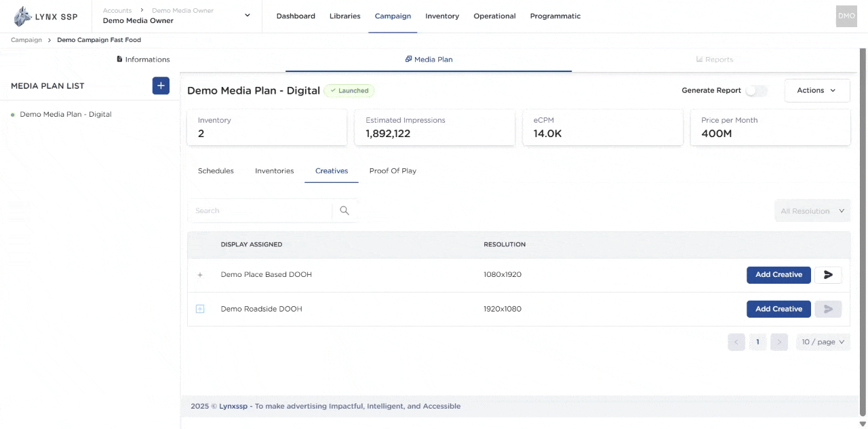The image size is (868, 429).
Task: Open the Dashboard menu
Action: pyautogui.click(x=296, y=16)
